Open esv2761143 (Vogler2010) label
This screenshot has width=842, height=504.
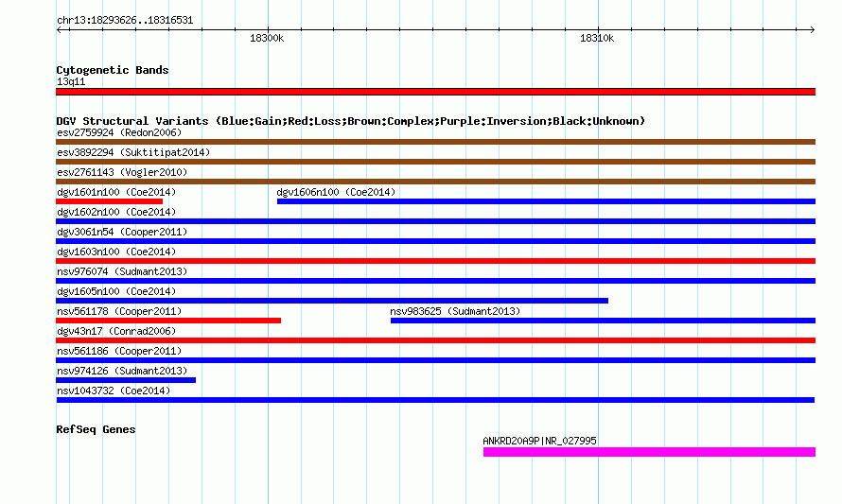[122, 172]
